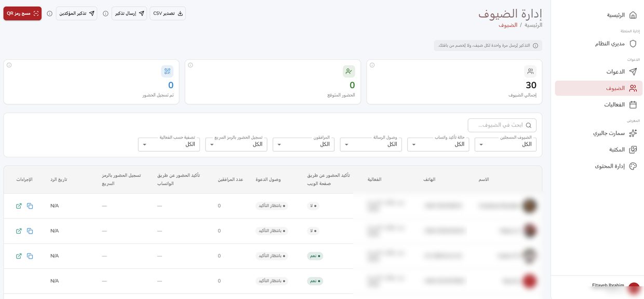Click the الفعالية column header
The height and width of the screenshot is (299, 644).
click(374, 180)
